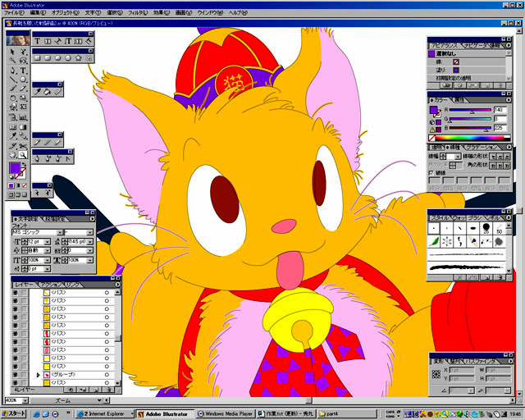
Task: Select the Hand tool
Action: [x=12, y=155]
